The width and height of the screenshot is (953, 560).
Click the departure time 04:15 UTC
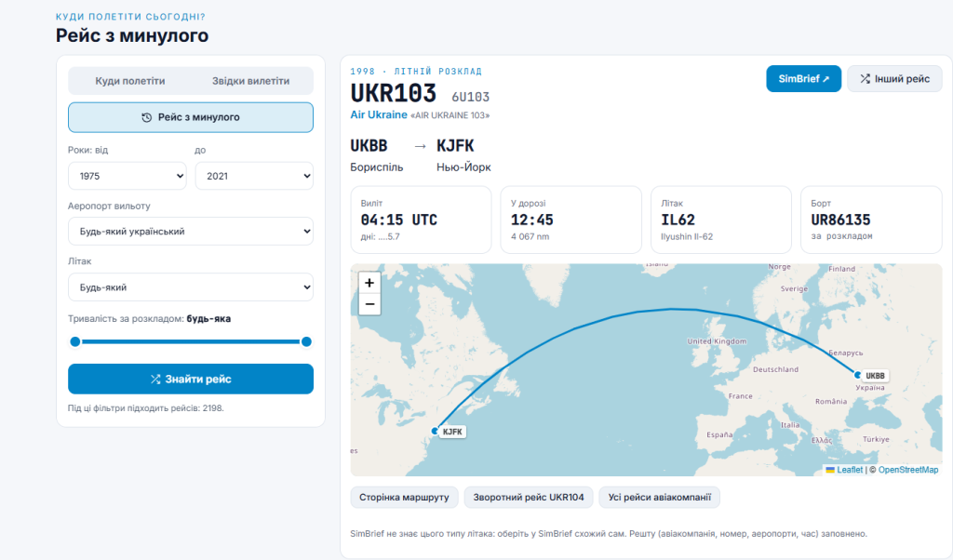coord(398,220)
